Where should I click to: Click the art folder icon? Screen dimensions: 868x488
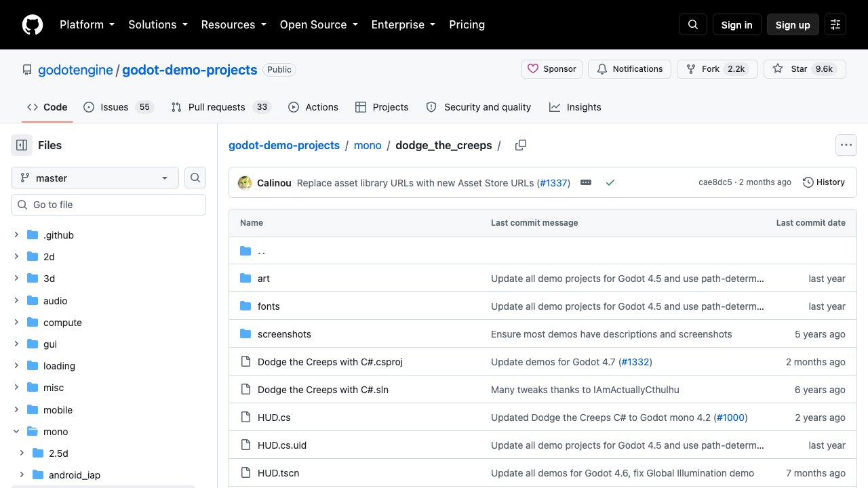[x=245, y=279]
